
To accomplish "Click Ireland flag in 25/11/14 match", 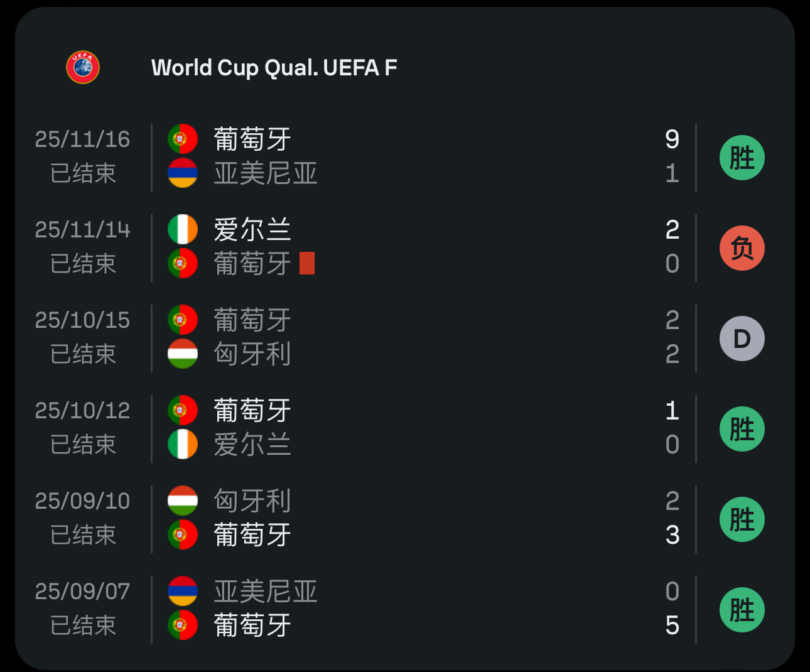I will (183, 230).
